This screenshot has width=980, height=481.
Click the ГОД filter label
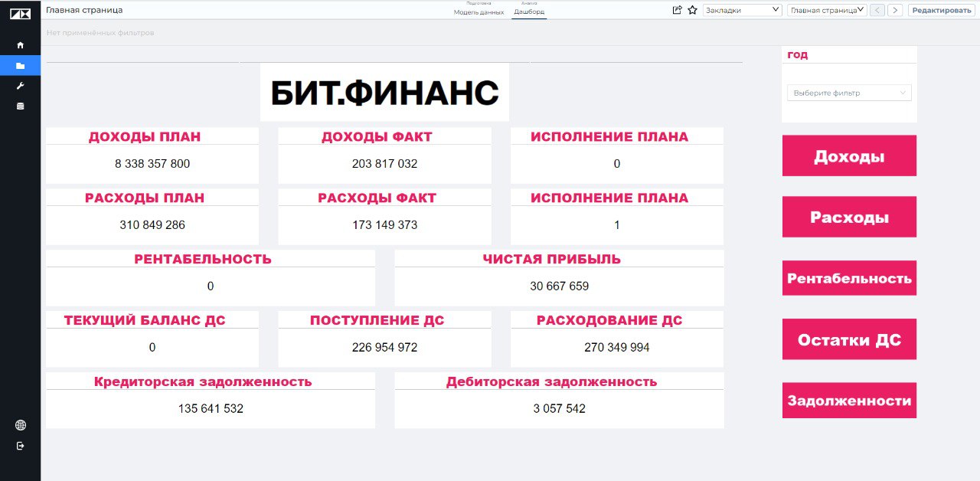coord(797,55)
